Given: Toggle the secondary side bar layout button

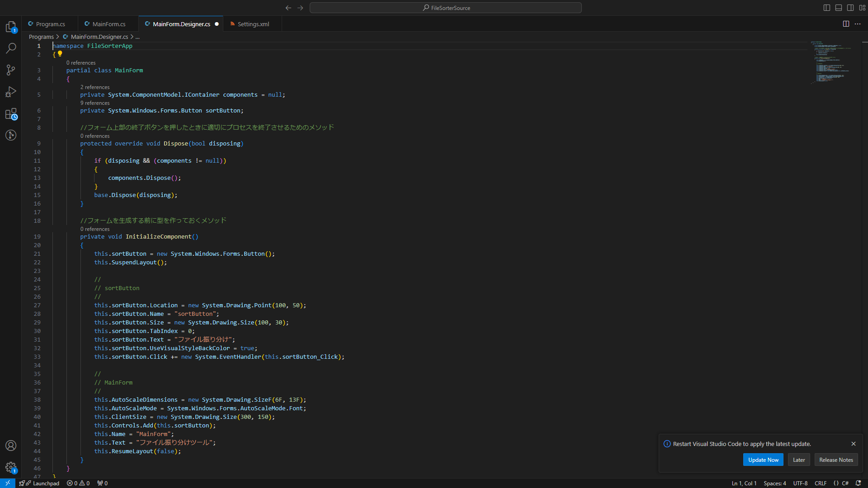Looking at the screenshot, I should (850, 8).
